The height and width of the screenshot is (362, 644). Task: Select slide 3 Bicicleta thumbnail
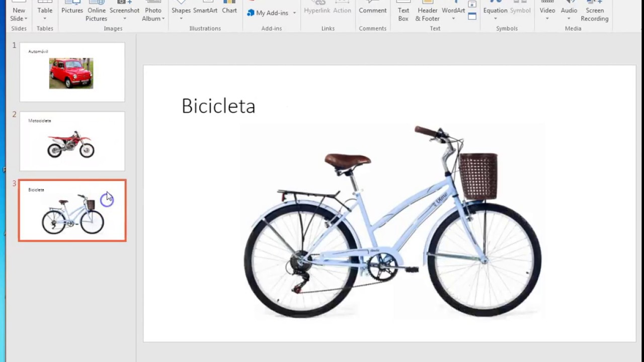tap(72, 211)
